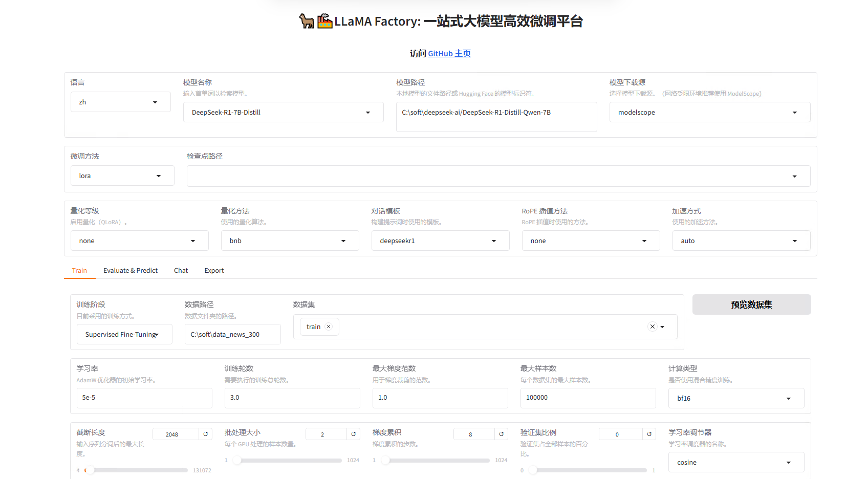
Task: Switch to the Evaluate & Predict tab
Action: [131, 270]
